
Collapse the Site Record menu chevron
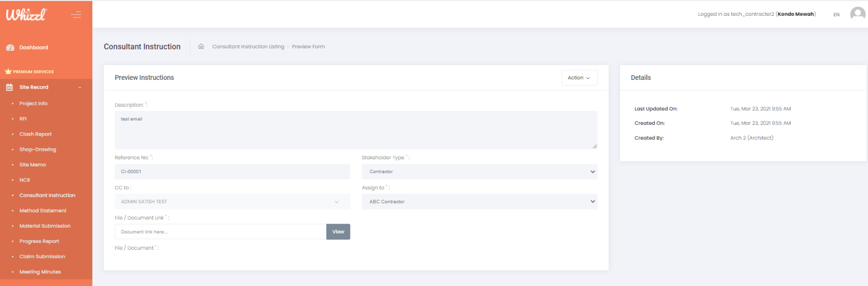click(79, 88)
